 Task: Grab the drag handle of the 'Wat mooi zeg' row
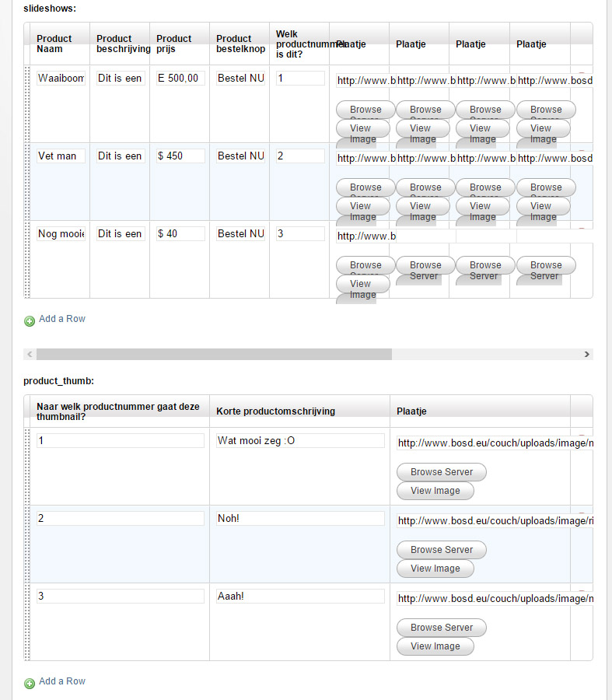[26, 467]
